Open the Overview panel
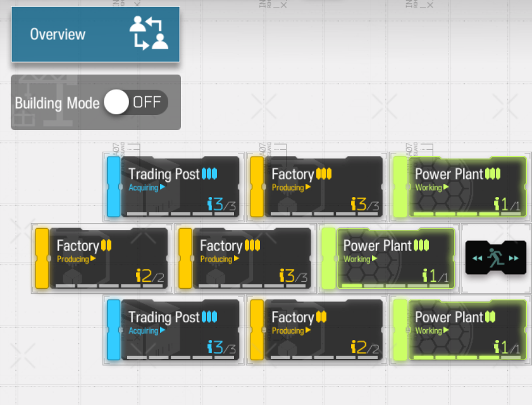The image size is (532, 405). [96, 34]
